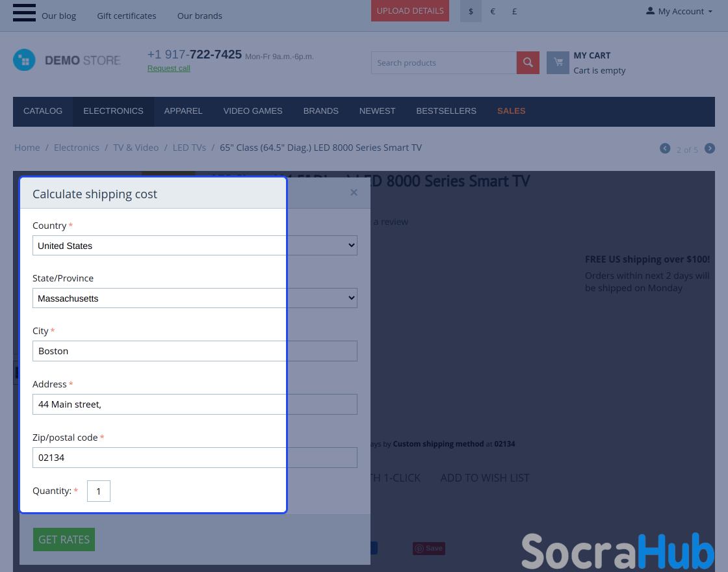The image size is (728, 572).
Task: Switch currency to dollar
Action: pyautogui.click(x=471, y=11)
